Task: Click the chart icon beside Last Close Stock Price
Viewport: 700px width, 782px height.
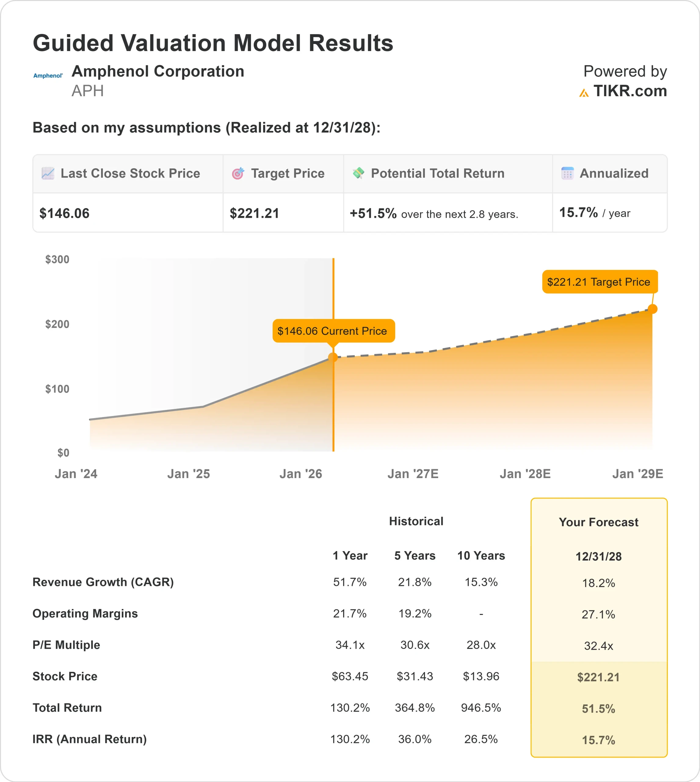Action: tap(48, 174)
